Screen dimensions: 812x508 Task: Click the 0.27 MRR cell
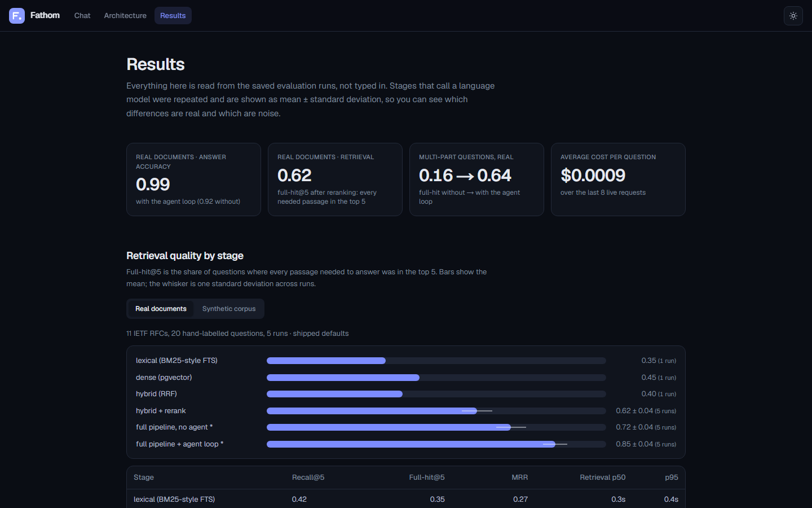tap(520, 500)
